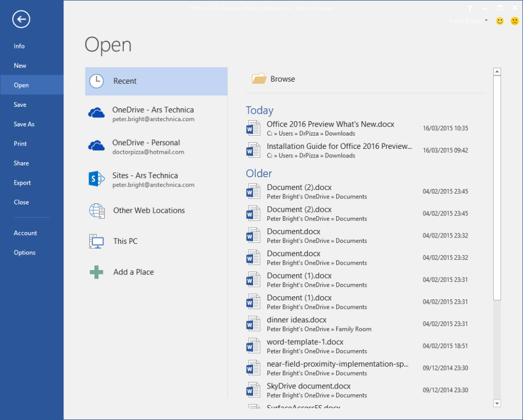Click the scroll up arrow of the file list

point(497,72)
